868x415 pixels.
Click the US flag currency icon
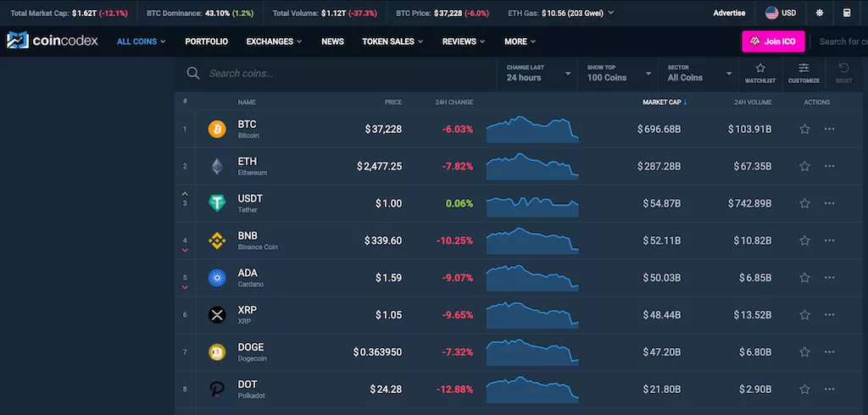[771, 13]
